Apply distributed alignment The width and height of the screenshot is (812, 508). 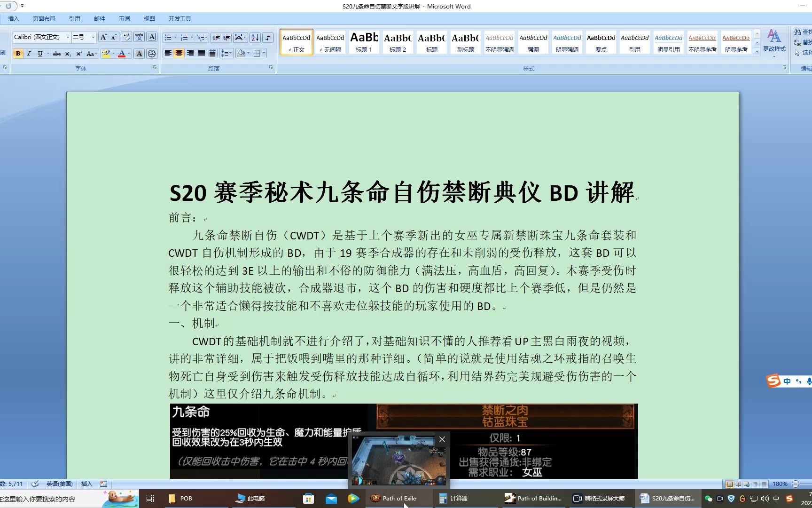[x=212, y=53]
